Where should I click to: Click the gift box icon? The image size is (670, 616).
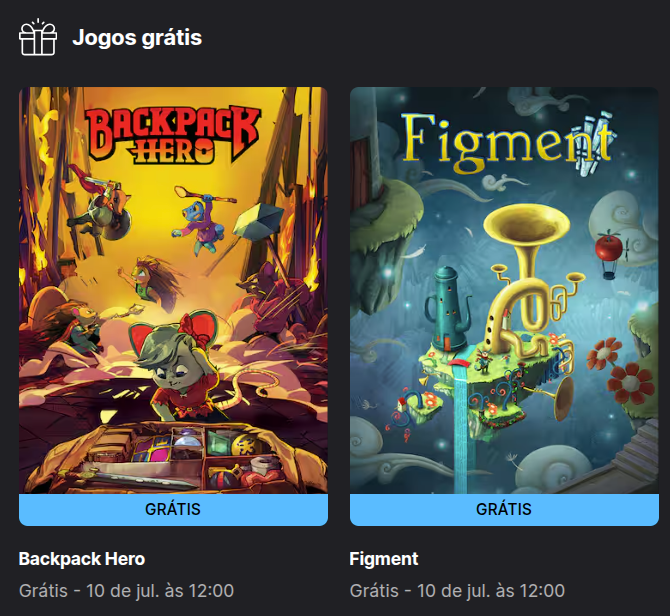pyautogui.click(x=38, y=37)
